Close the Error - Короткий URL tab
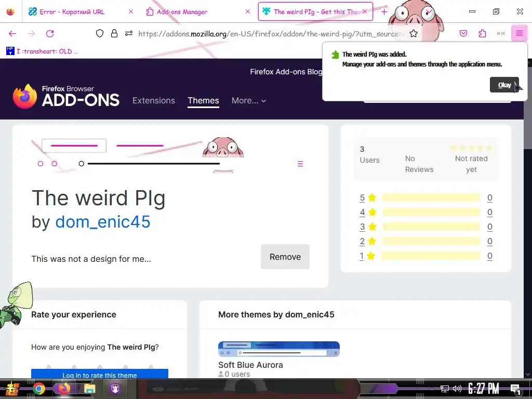This screenshot has width=532, height=399. [x=130, y=11]
